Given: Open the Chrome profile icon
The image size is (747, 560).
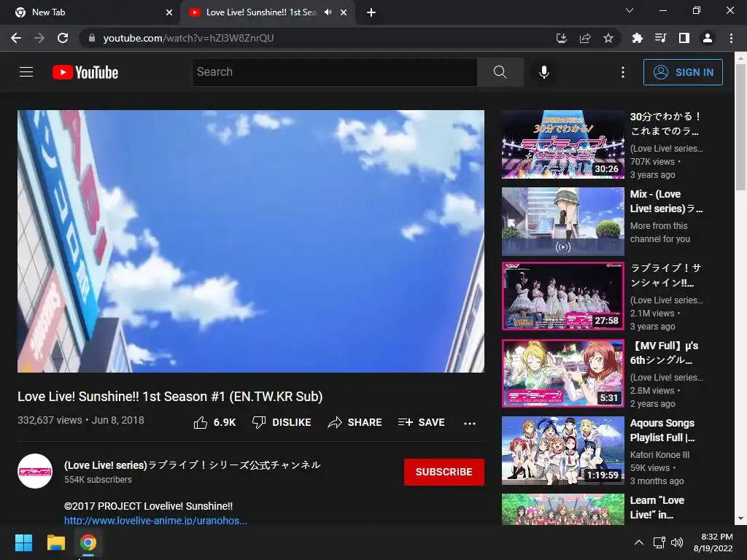Looking at the screenshot, I should point(708,38).
